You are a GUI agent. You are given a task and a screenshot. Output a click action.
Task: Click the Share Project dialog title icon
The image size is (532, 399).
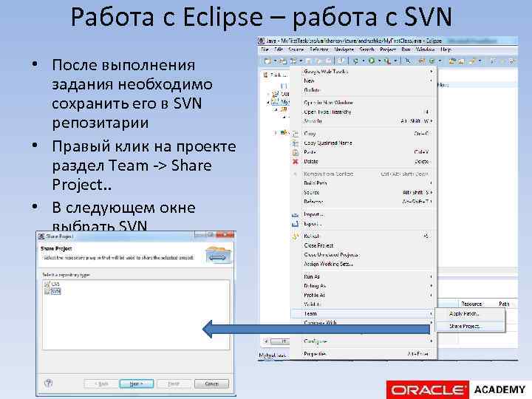(x=41, y=236)
